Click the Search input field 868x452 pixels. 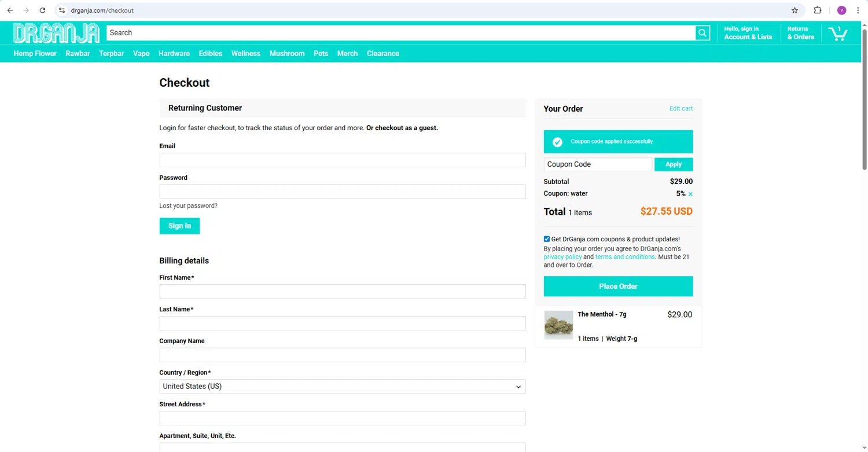point(401,33)
